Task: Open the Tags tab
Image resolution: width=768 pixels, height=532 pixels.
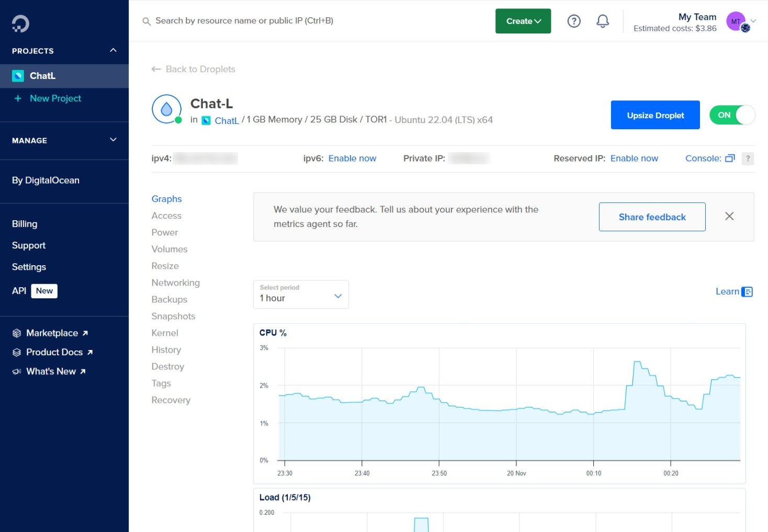Action: [x=161, y=383]
